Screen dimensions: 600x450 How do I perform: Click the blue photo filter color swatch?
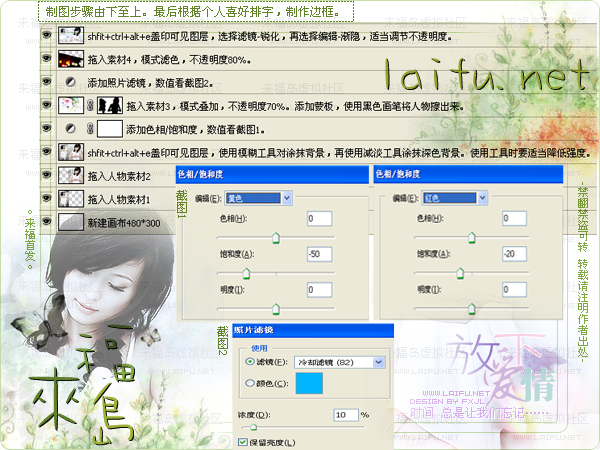[x=309, y=383]
